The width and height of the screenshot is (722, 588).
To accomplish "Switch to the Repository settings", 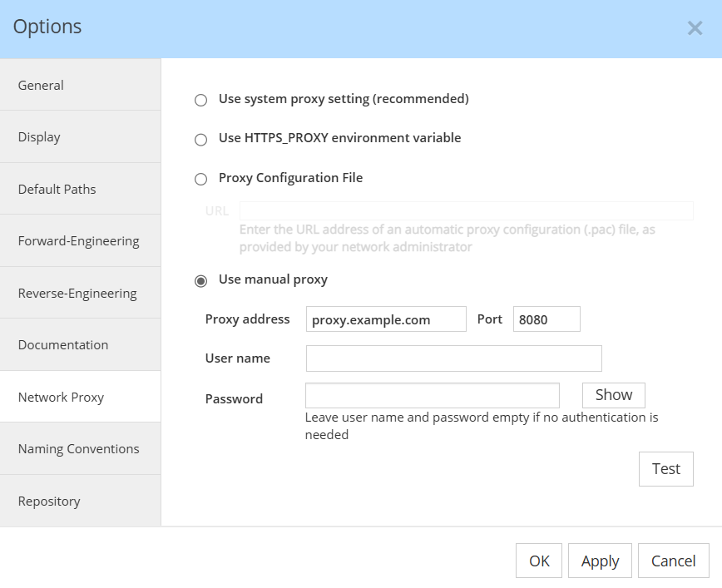I will (49, 501).
